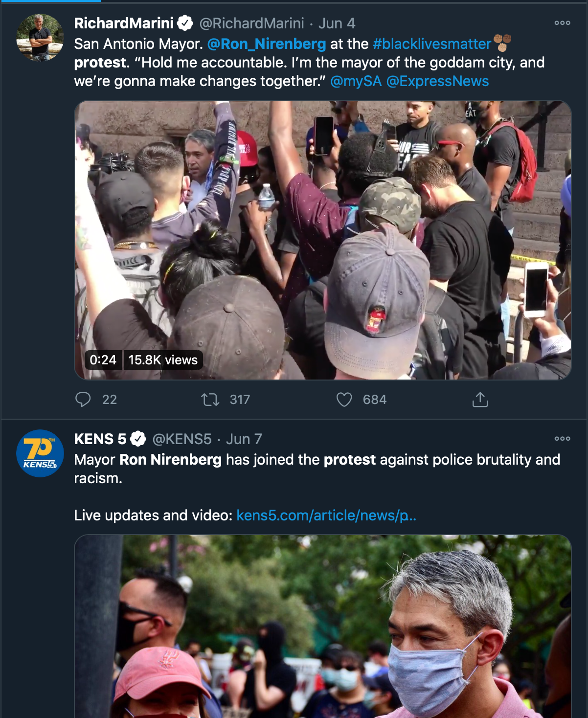Open more options on KENS 5 tweet
The height and width of the screenshot is (718, 588).
562,439
